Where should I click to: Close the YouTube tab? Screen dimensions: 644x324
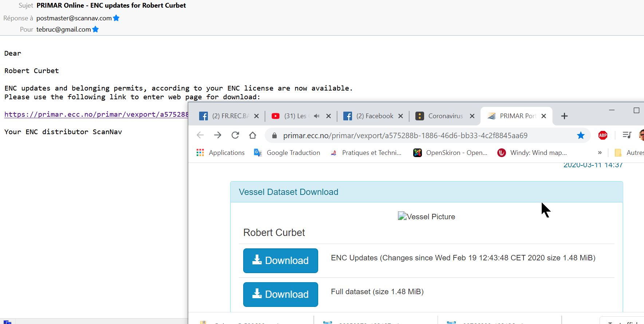(328, 116)
